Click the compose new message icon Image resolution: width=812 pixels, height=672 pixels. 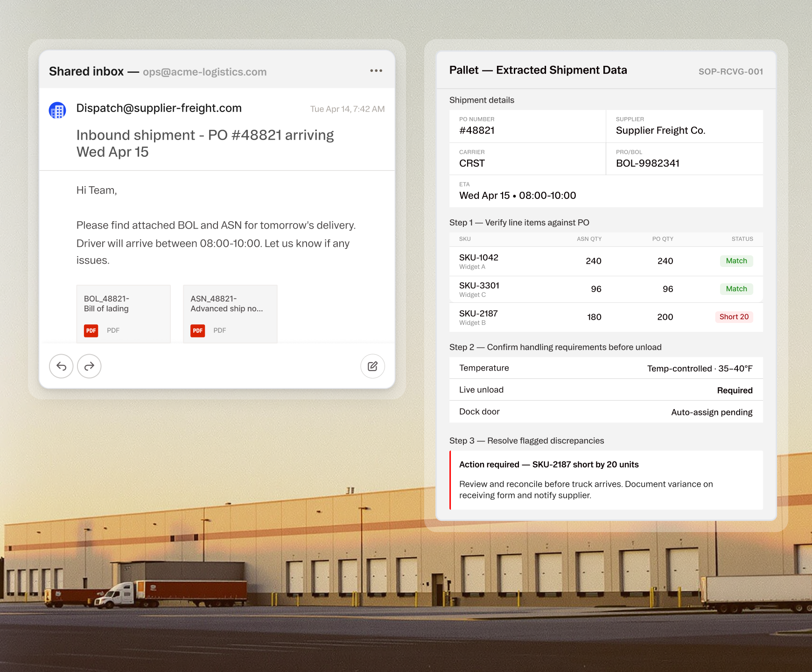[372, 366]
